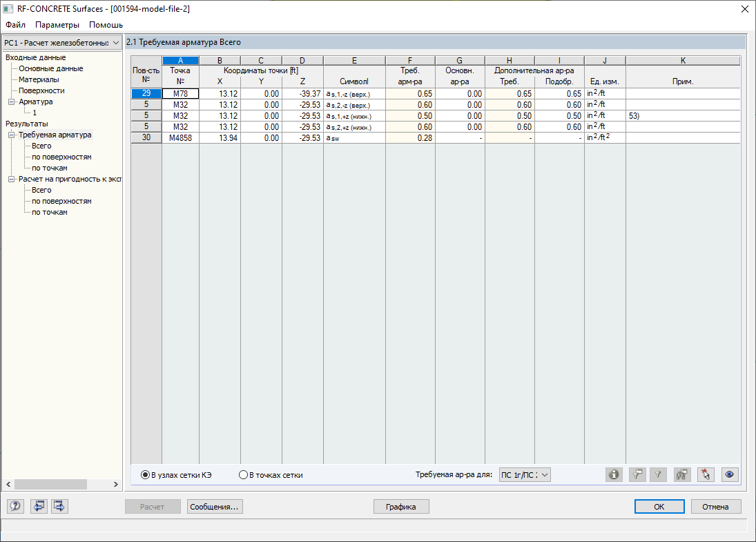756x542 pixels.
Task: Open help with the question mark icon
Action: [x=15, y=506]
